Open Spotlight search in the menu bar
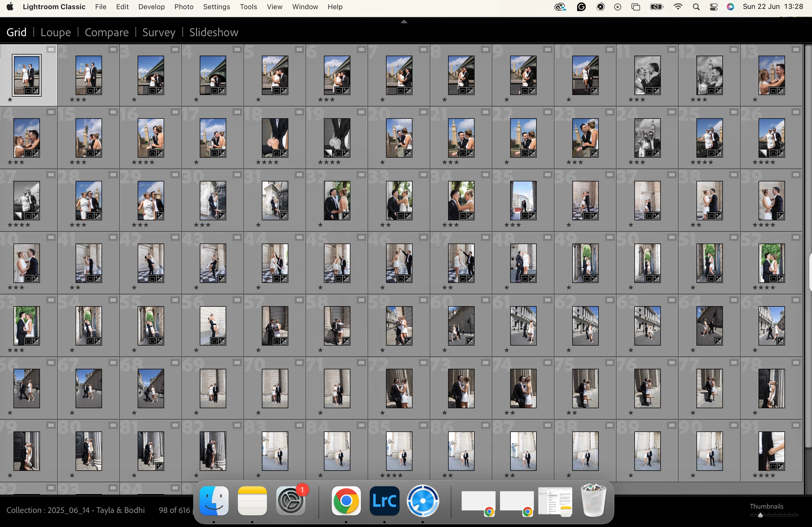Viewport: 812px width, 527px height. [x=696, y=7]
